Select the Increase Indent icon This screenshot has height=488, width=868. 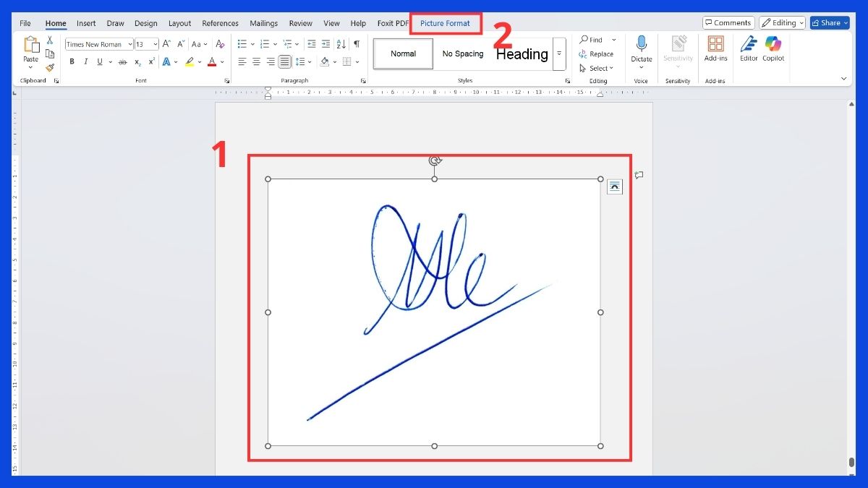(325, 43)
